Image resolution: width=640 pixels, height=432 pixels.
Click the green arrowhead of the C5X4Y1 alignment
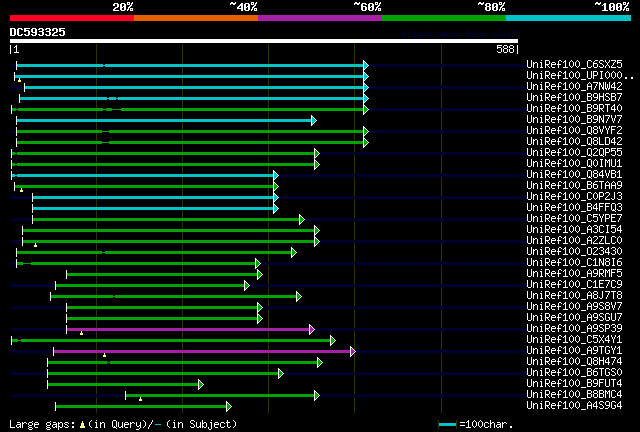coord(333,341)
